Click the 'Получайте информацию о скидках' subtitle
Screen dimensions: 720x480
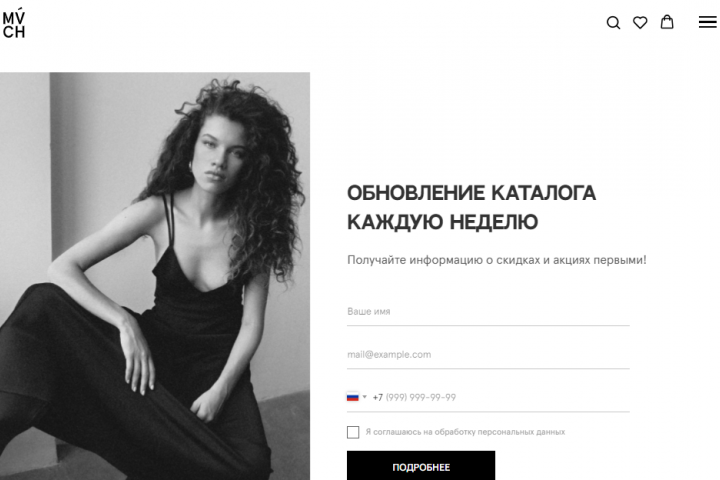497,260
